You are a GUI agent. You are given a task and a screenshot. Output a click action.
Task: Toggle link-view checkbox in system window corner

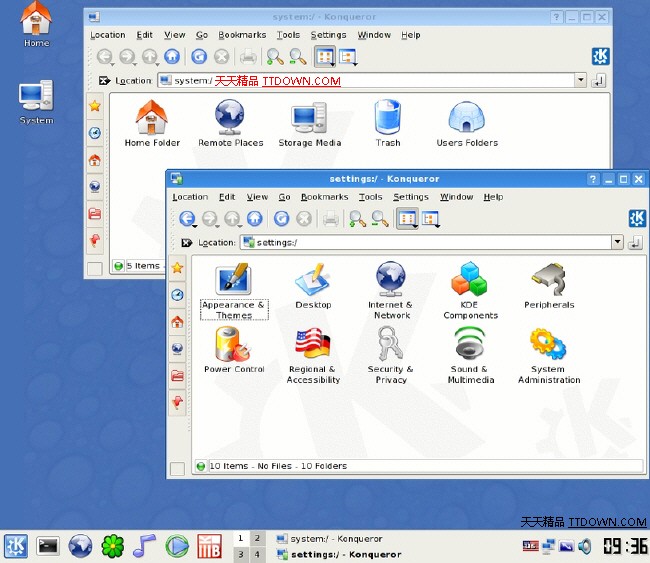point(95,269)
